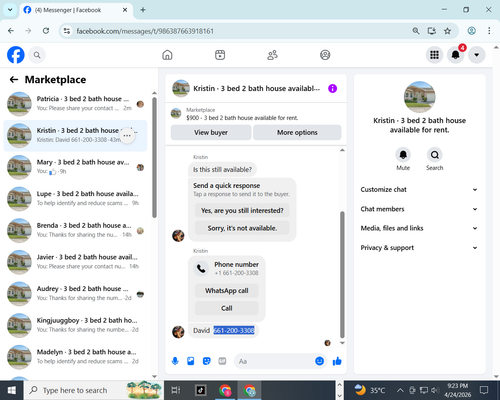
Task: Go back from Marketplace using back arrow
Action: click(x=14, y=80)
